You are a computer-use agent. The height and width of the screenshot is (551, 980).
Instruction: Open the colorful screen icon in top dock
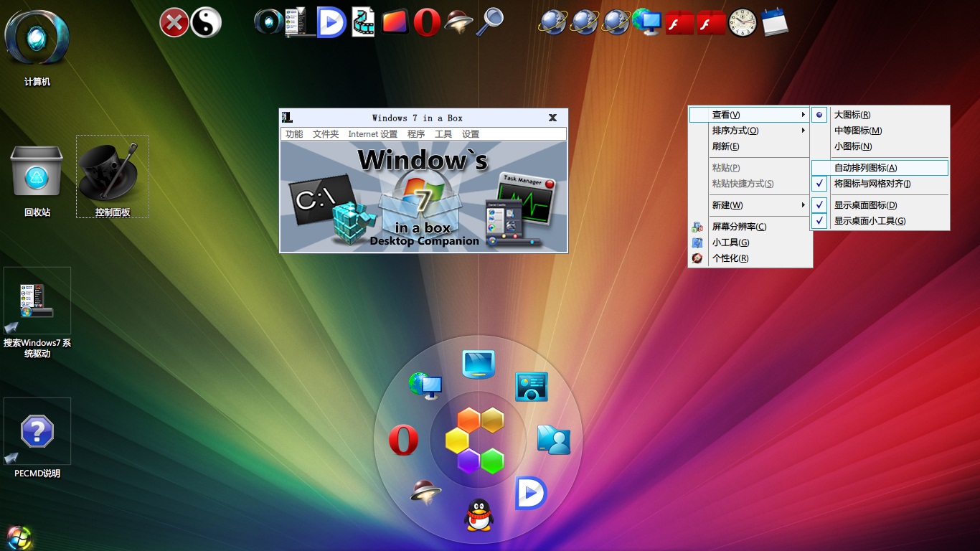point(395,22)
